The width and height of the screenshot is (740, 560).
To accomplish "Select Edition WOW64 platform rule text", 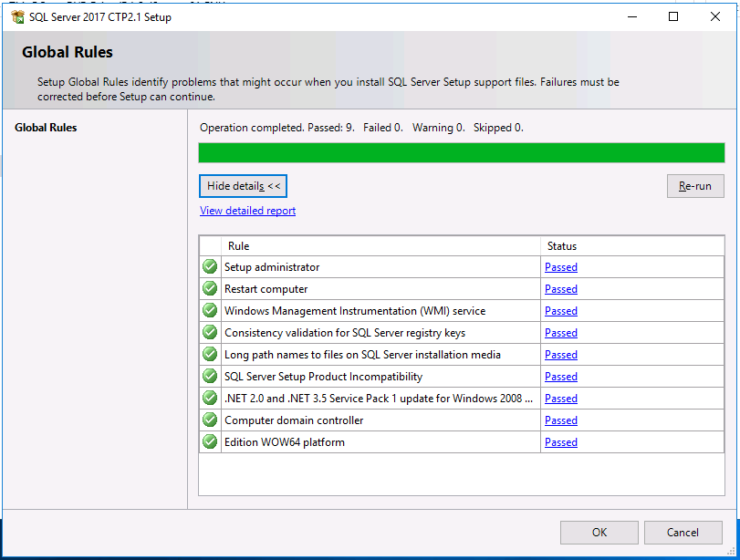I will [x=285, y=442].
